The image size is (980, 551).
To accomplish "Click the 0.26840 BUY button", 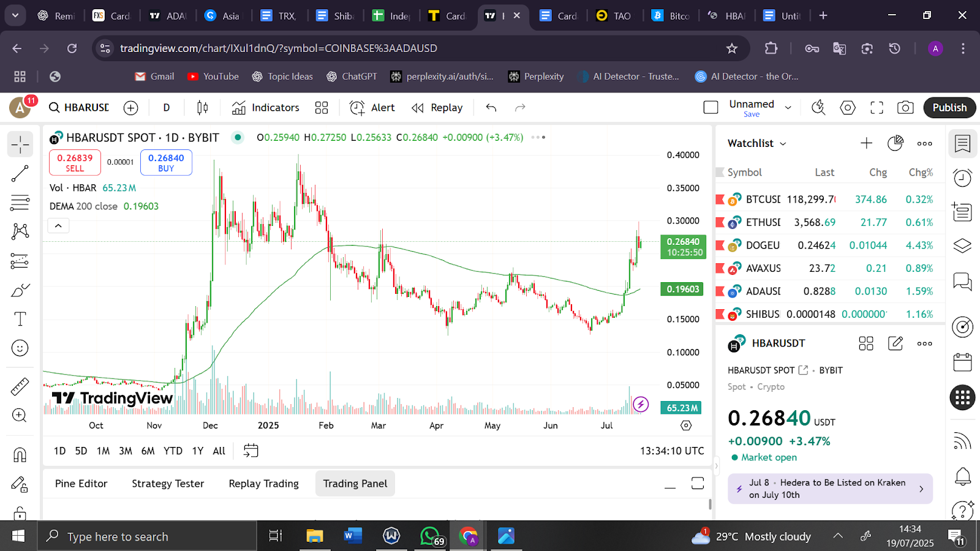I will click(x=166, y=163).
